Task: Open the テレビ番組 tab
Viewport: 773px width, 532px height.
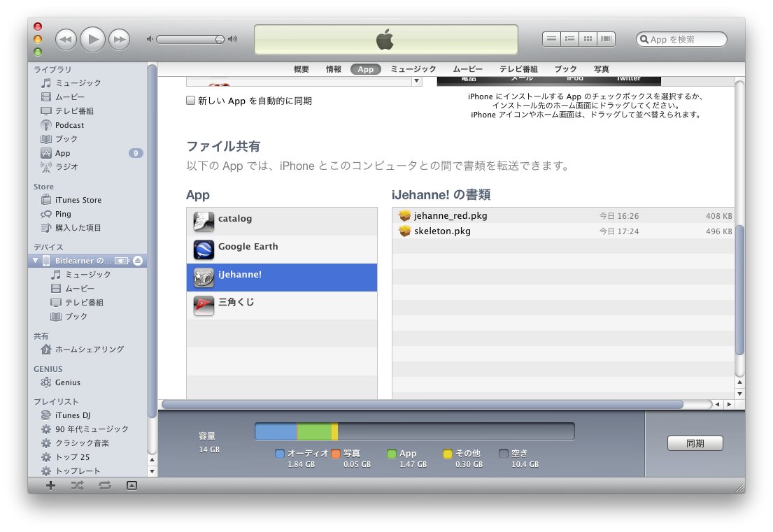Action: 518,69
